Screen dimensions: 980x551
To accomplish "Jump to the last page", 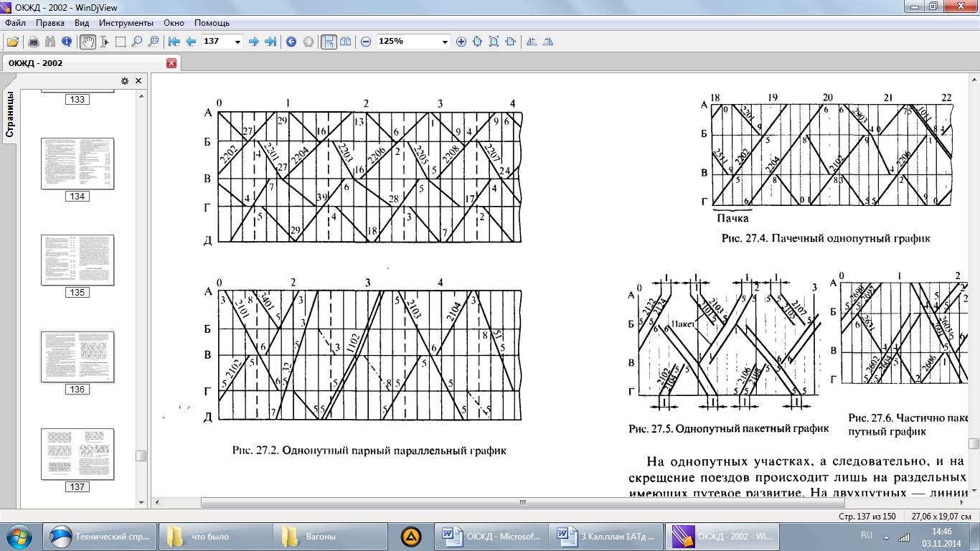I will click(x=270, y=42).
